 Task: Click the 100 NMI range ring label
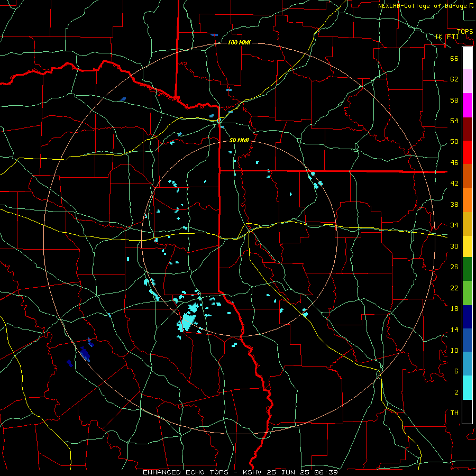tap(239, 42)
